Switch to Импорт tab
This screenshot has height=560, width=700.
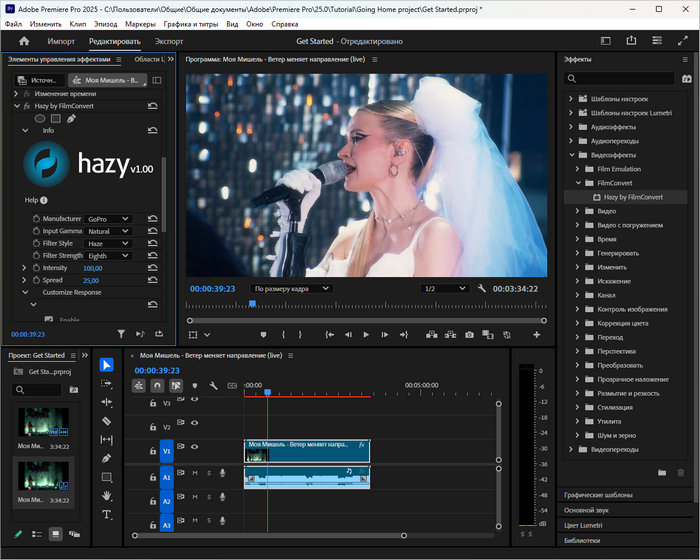61,41
